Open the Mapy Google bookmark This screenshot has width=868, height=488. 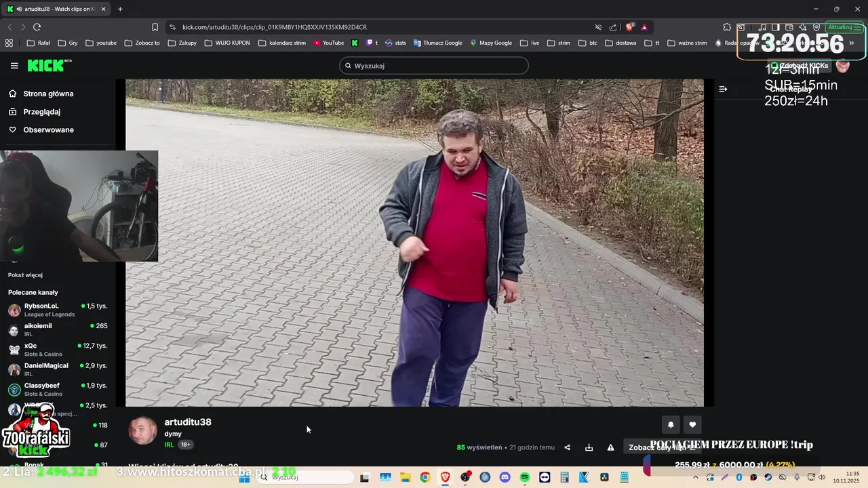click(x=491, y=43)
